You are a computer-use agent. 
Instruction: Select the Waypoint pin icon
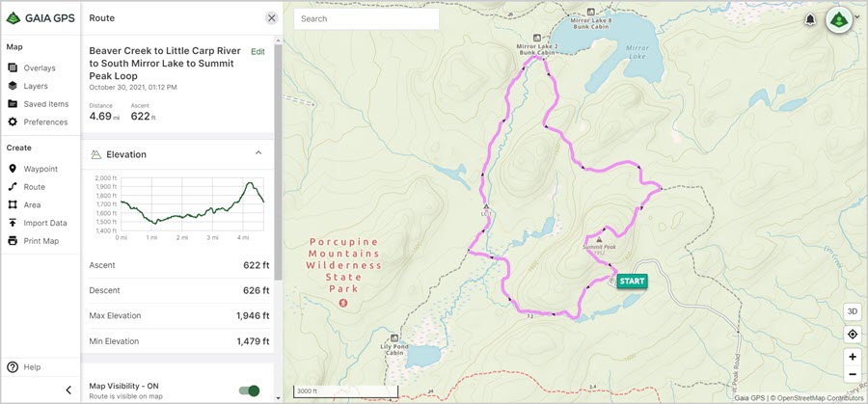tap(13, 169)
